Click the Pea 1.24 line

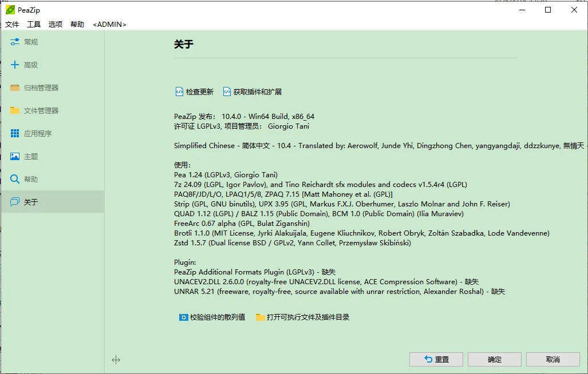226,175
